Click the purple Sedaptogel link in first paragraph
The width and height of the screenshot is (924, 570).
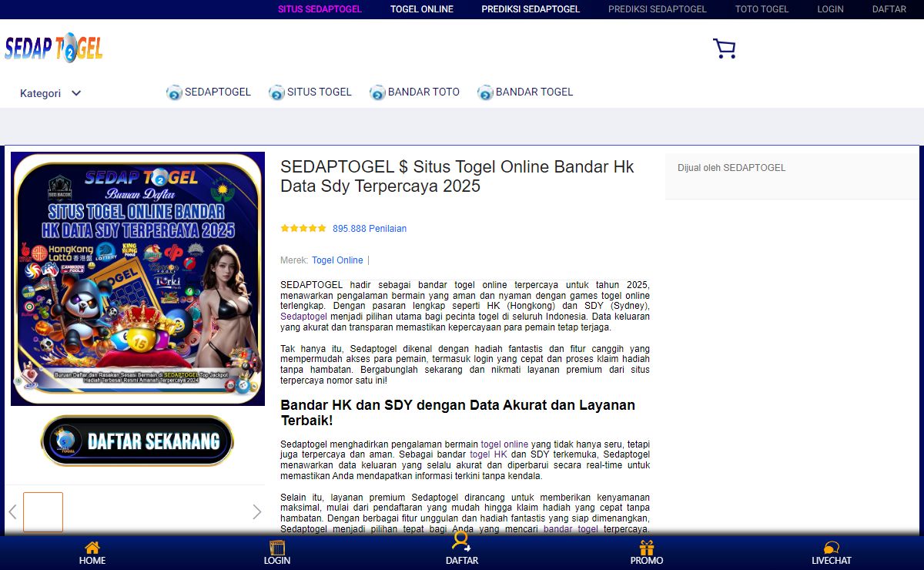pyautogui.click(x=303, y=317)
